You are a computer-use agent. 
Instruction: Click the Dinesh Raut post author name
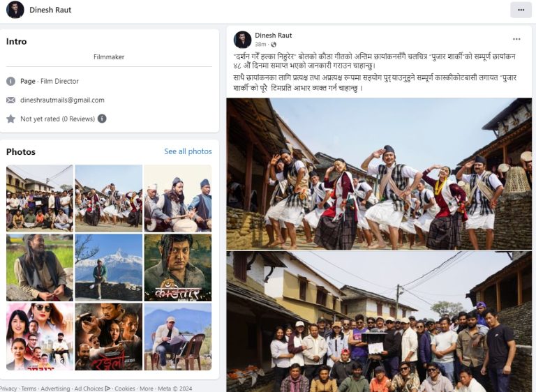tap(274, 35)
